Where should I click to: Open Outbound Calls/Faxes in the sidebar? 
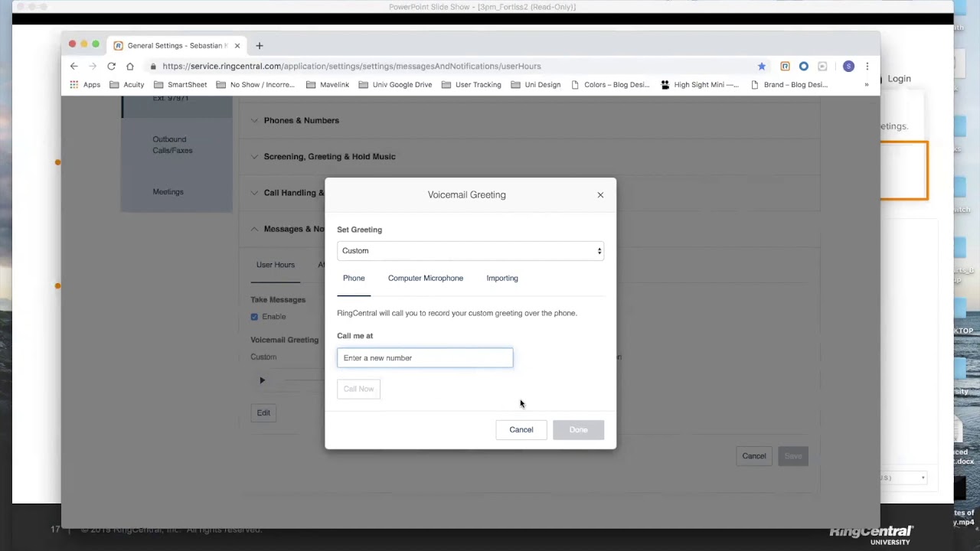point(172,145)
